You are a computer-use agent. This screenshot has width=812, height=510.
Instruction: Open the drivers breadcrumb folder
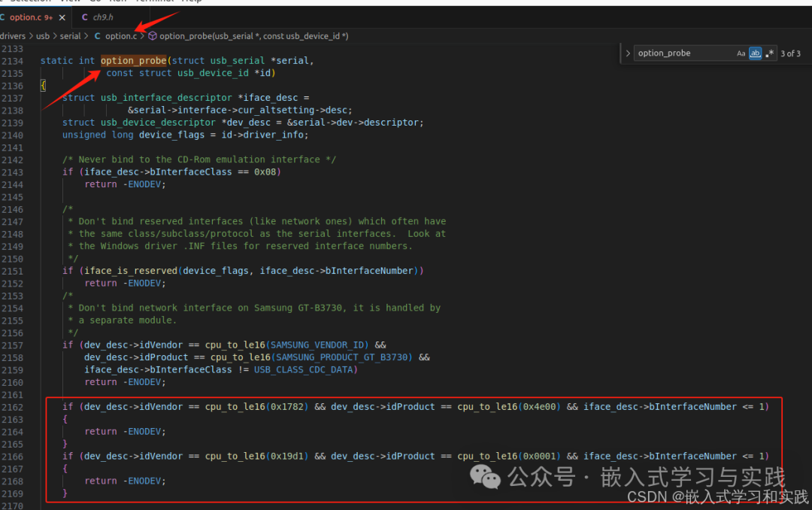[13, 36]
